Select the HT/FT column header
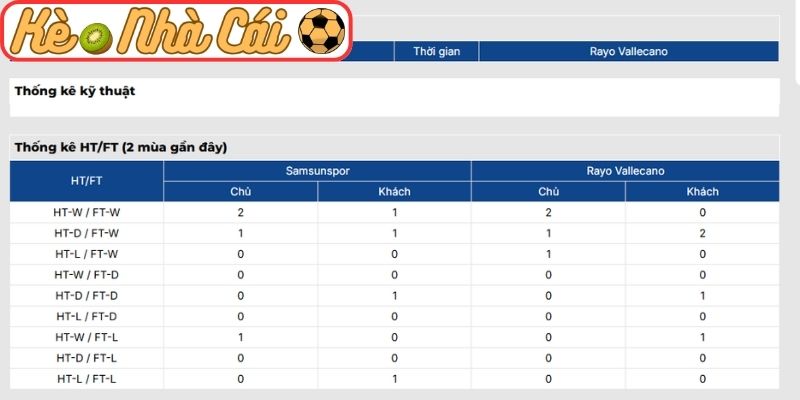The image size is (800, 400). point(86,181)
